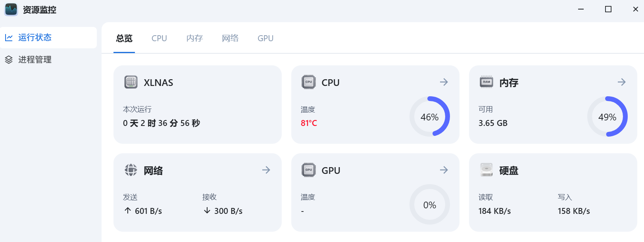The width and height of the screenshot is (644, 242).
Task: Switch to the GPU tab
Action: 265,38
